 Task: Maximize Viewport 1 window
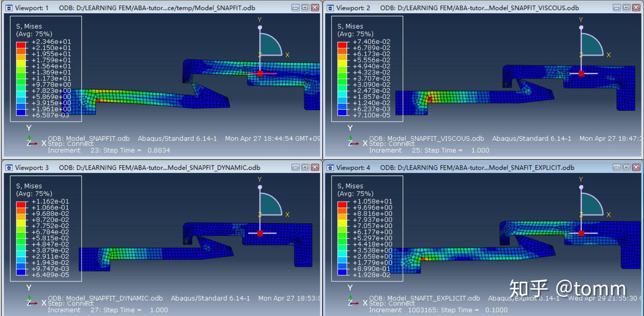click(305, 8)
